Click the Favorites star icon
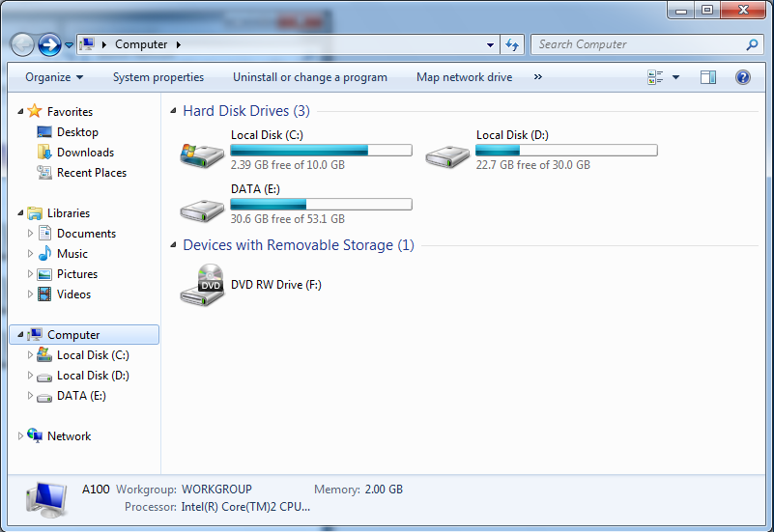 [35, 111]
